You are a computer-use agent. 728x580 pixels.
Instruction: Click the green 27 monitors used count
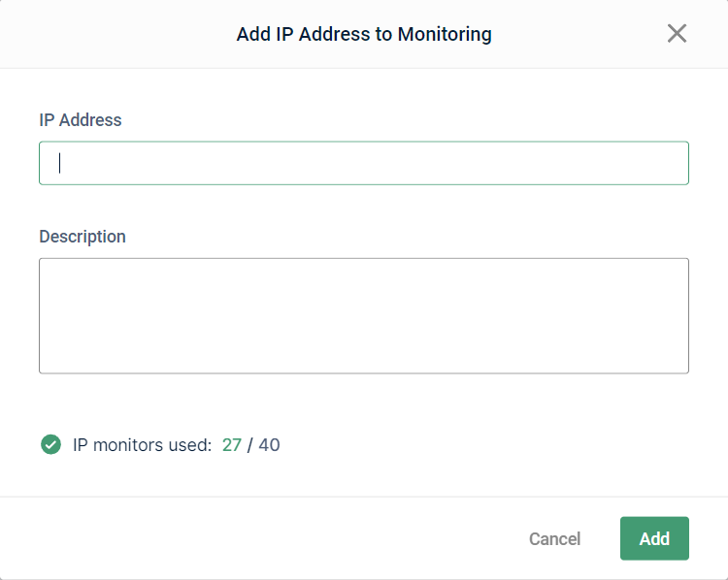(x=232, y=445)
